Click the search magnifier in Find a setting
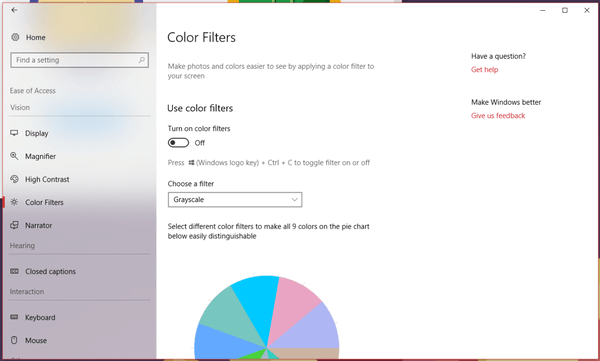This screenshot has width=600, height=361. click(142, 60)
